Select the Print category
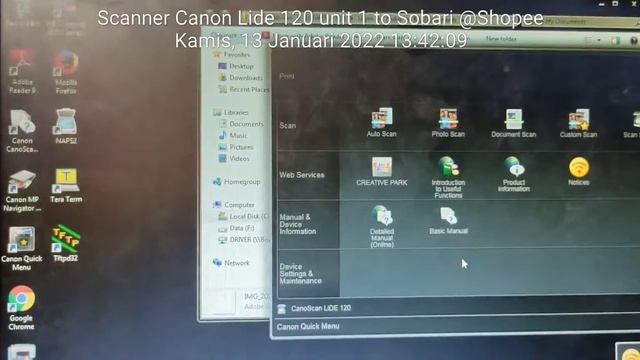Screen dimensions: 640x360 click(287, 76)
